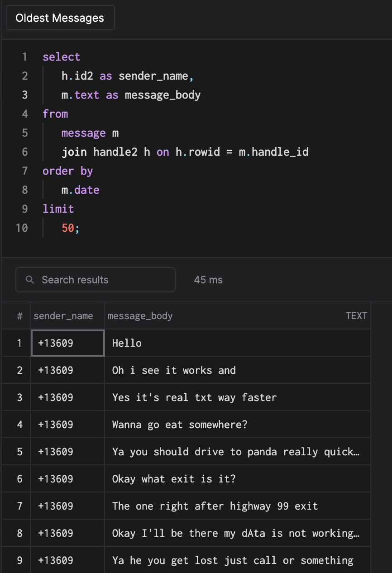Open the Oldest Messages query tab

pos(60,18)
